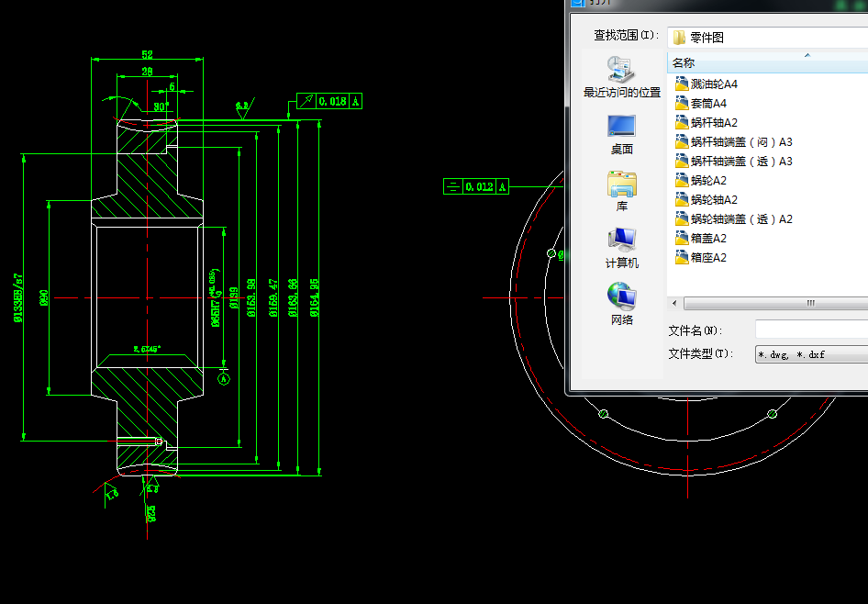
Task: Click the 箱座A2 file icon
Action: pos(682,258)
